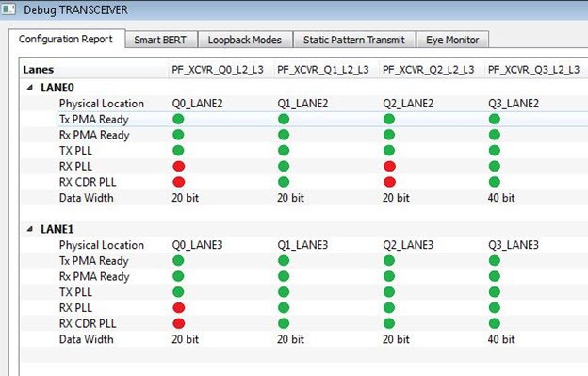Select the Data Width row under LANE1
Image resolution: width=588 pixels, height=376 pixels.
coord(304,339)
